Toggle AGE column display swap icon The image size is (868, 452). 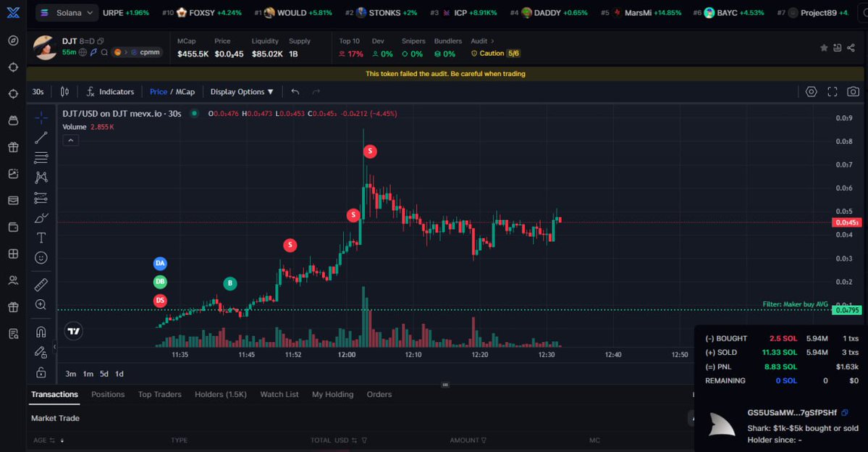coord(52,440)
